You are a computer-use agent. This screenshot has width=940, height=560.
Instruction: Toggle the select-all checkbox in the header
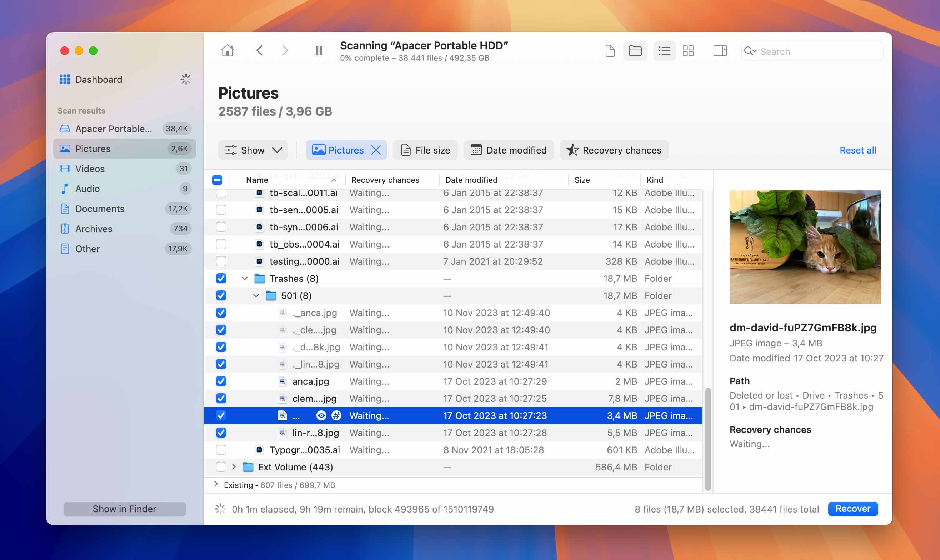[217, 180]
